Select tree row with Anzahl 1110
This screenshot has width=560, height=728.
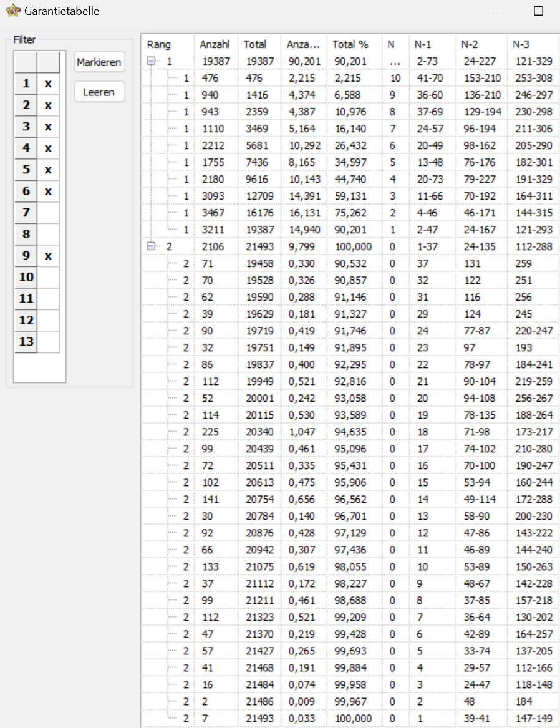[x=350, y=129]
